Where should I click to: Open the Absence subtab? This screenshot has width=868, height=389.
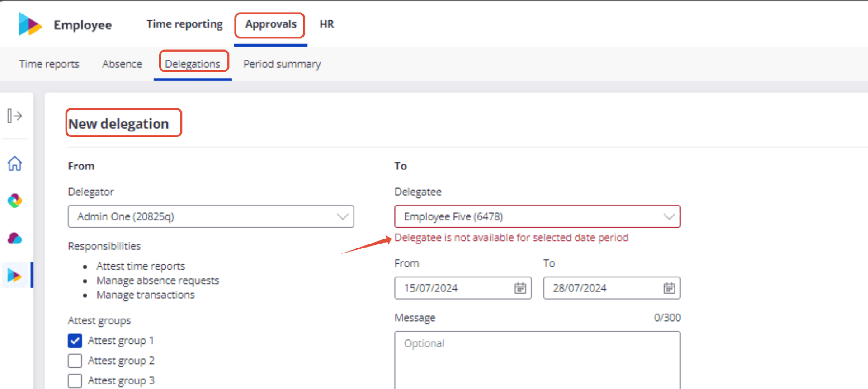coord(122,64)
